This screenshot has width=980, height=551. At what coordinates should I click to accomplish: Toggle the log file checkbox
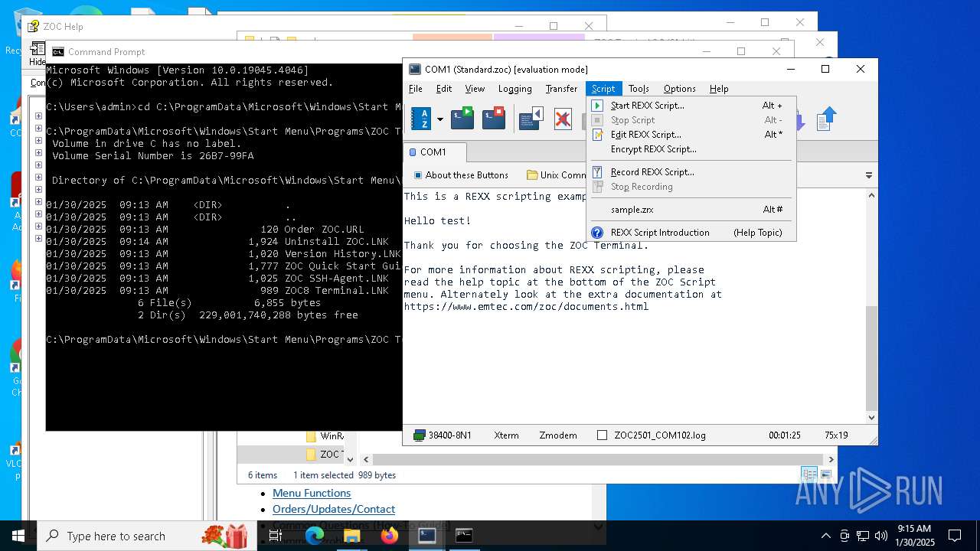pos(602,435)
